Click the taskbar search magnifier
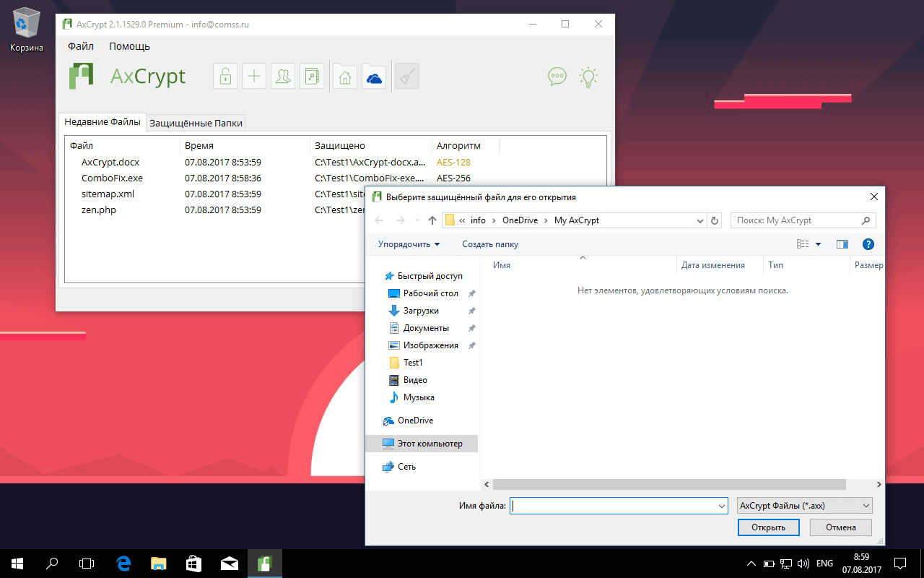This screenshot has width=924, height=578. tap(52, 563)
